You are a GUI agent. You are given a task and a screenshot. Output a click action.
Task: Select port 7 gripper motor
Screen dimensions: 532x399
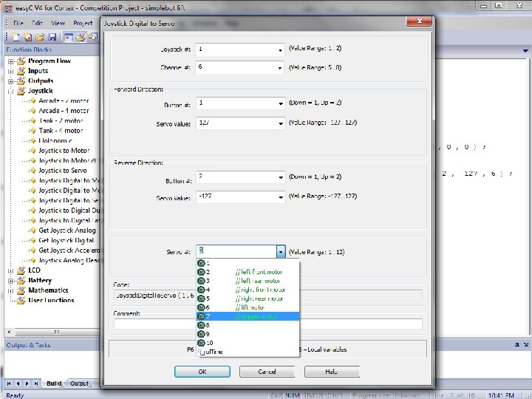tap(248, 316)
